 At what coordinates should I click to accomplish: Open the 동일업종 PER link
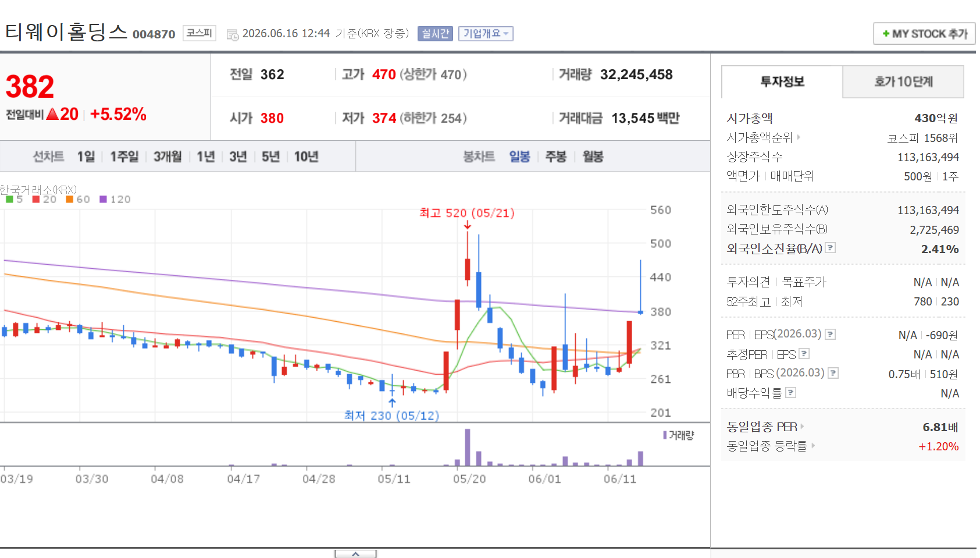[762, 427]
